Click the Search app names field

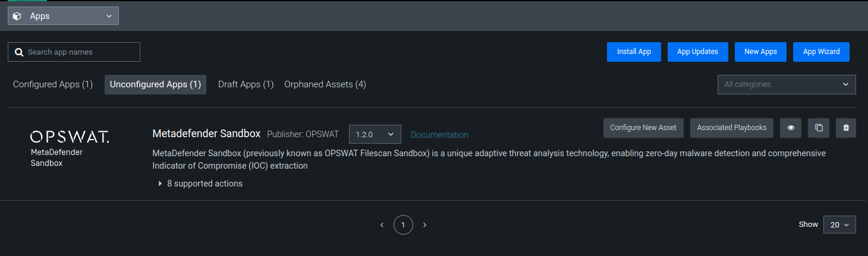pos(74,52)
